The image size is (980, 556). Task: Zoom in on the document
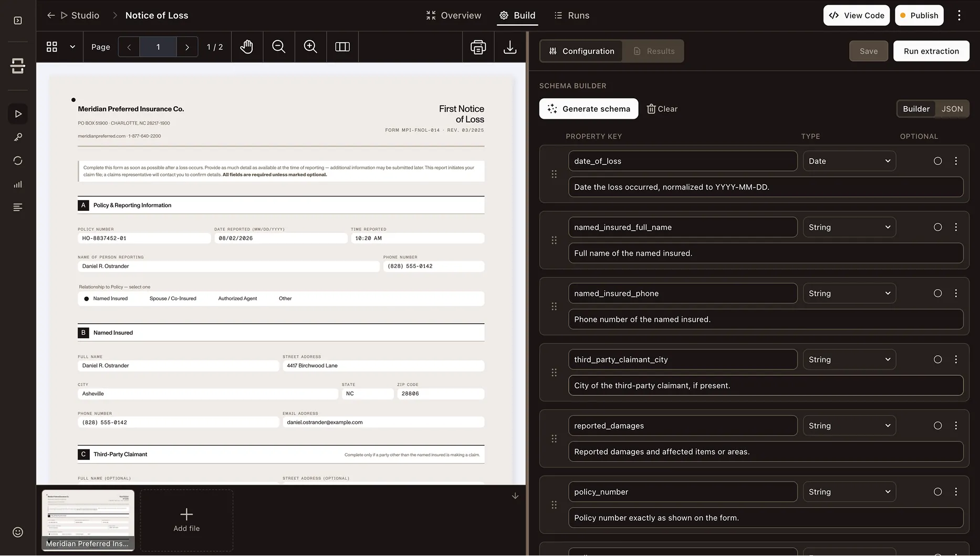click(x=310, y=47)
